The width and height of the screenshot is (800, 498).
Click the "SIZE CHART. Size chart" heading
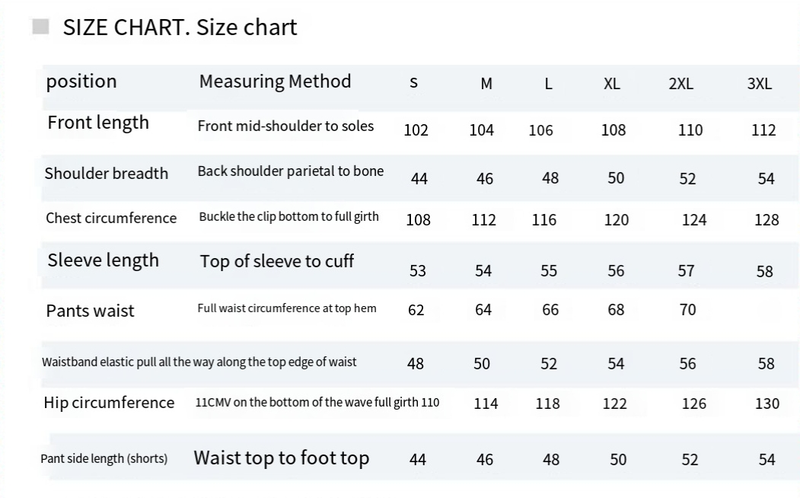tap(180, 27)
